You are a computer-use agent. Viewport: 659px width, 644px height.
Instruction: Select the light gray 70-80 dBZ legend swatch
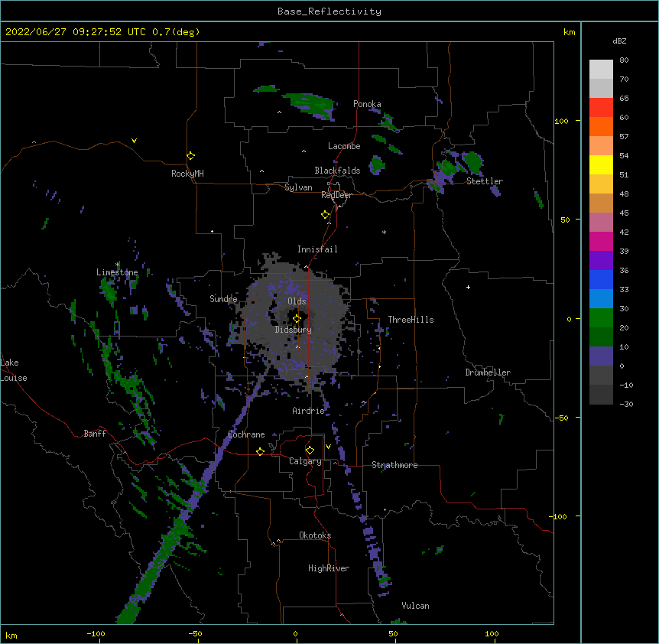pyautogui.click(x=601, y=69)
